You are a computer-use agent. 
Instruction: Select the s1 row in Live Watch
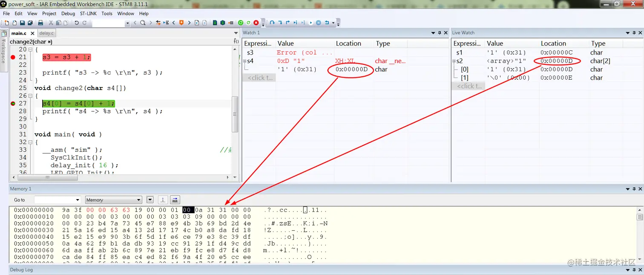(x=547, y=52)
